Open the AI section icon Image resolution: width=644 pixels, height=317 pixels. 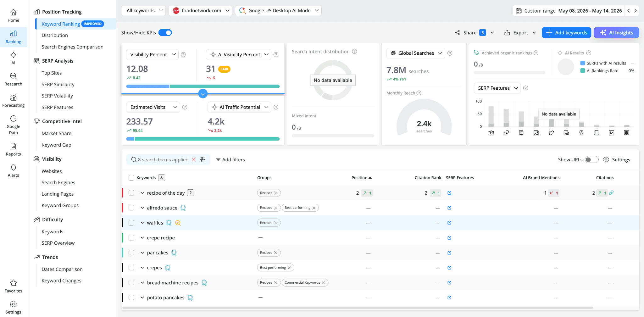[13, 55]
